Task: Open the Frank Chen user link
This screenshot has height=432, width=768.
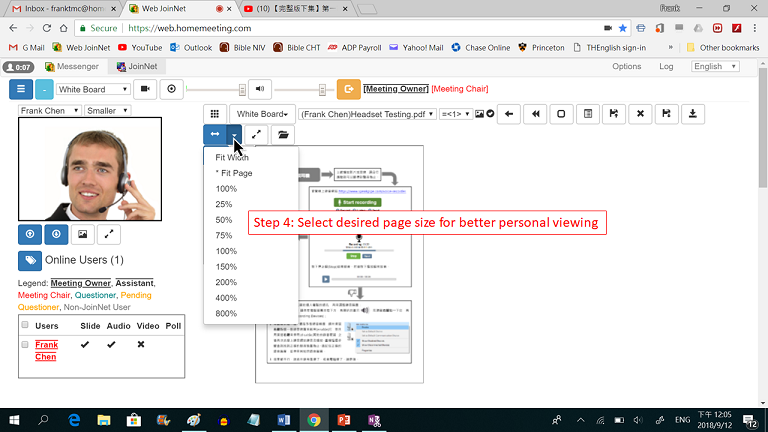Action: [46, 350]
